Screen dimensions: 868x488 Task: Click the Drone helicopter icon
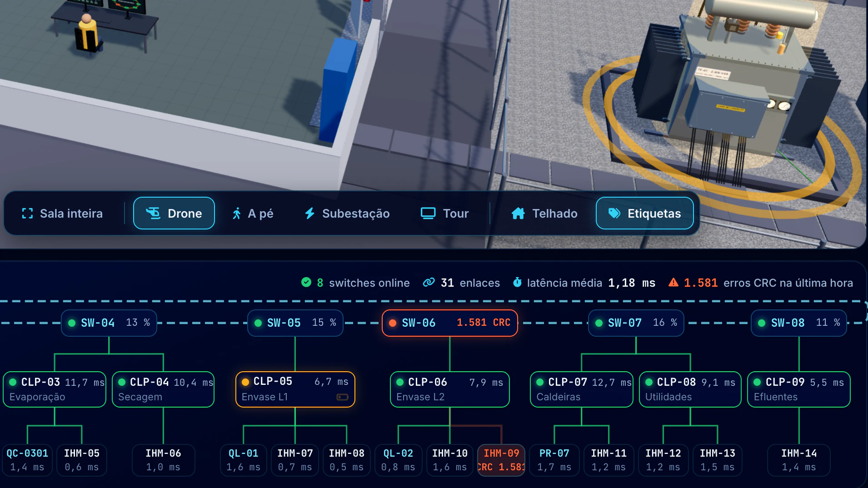pyautogui.click(x=153, y=213)
